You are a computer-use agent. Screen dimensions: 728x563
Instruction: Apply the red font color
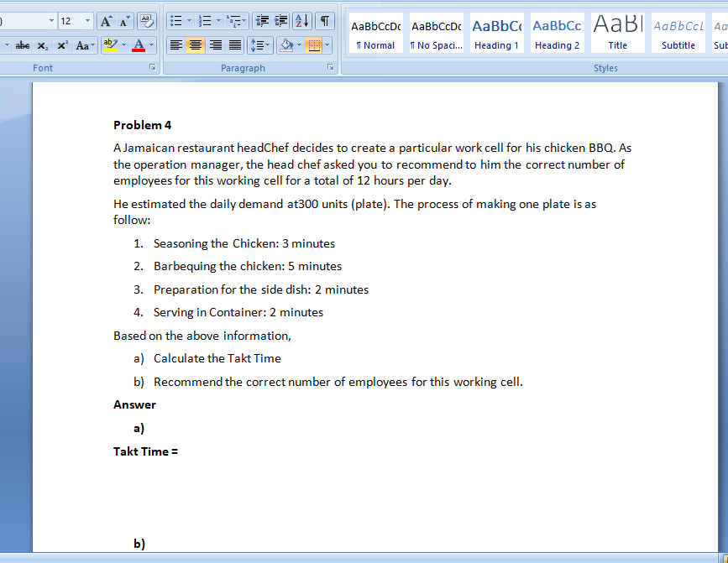click(x=139, y=45)
